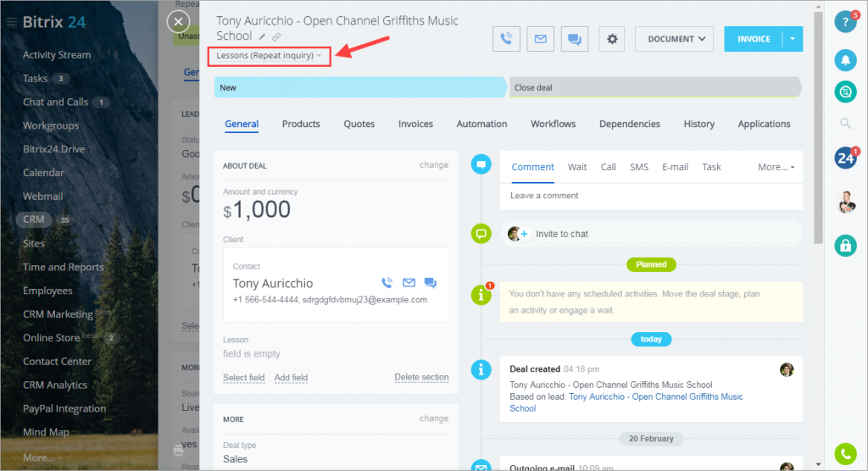Select the Comment timeline tab
This screenshot has height=471, width=868.
tap(532, 167)
